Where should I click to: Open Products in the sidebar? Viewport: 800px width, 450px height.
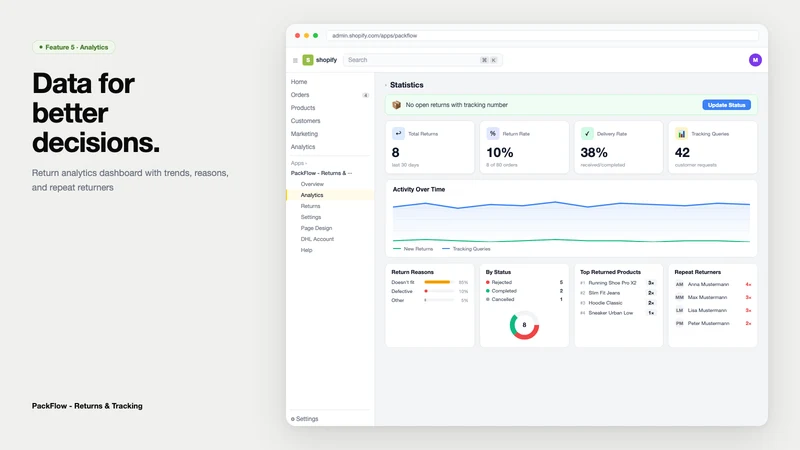[303, 108]
